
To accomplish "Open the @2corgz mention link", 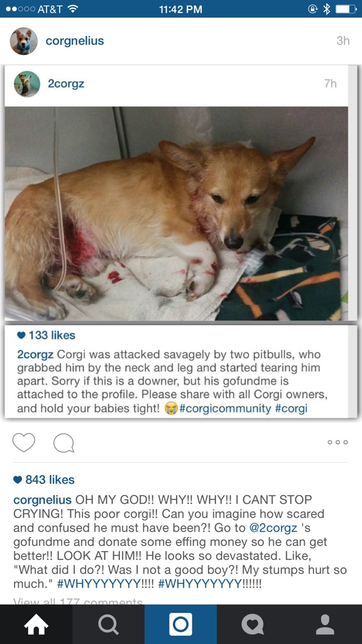I will pyautogui.click(x=273, y=527).
